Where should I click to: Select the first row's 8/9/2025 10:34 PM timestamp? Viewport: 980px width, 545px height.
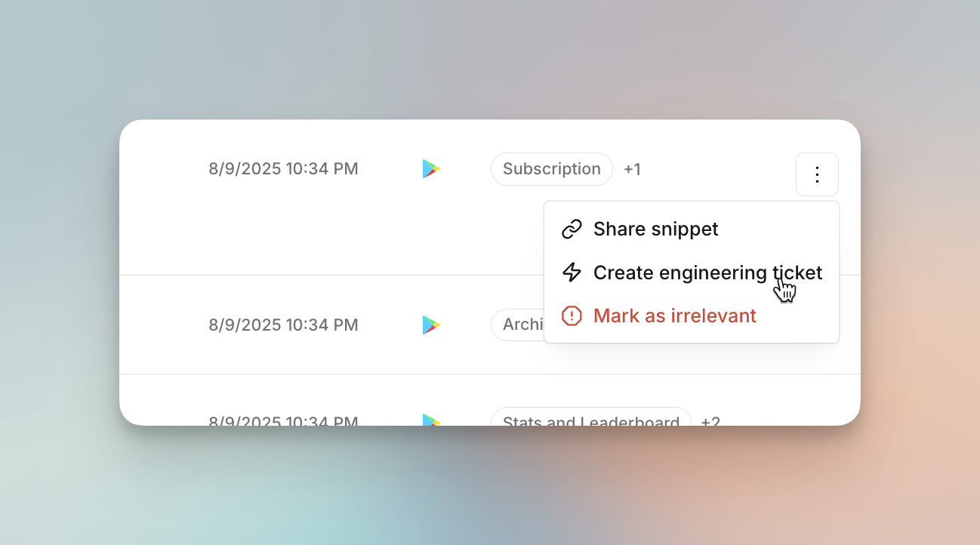point(283,169)
